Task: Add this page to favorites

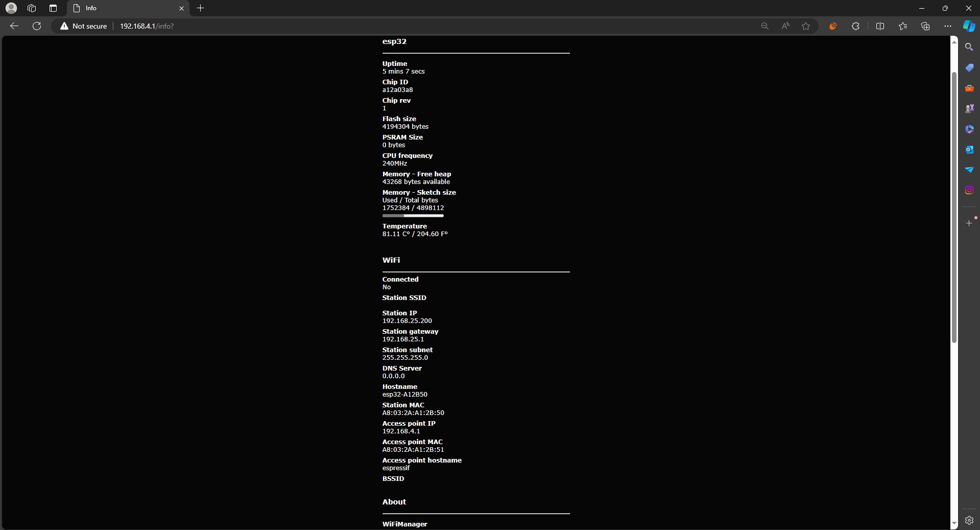Action: click(806, 26)
